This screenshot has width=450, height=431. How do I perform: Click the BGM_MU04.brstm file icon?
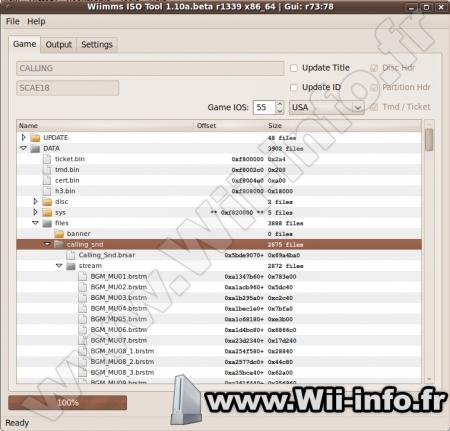[x=83, y=308]
